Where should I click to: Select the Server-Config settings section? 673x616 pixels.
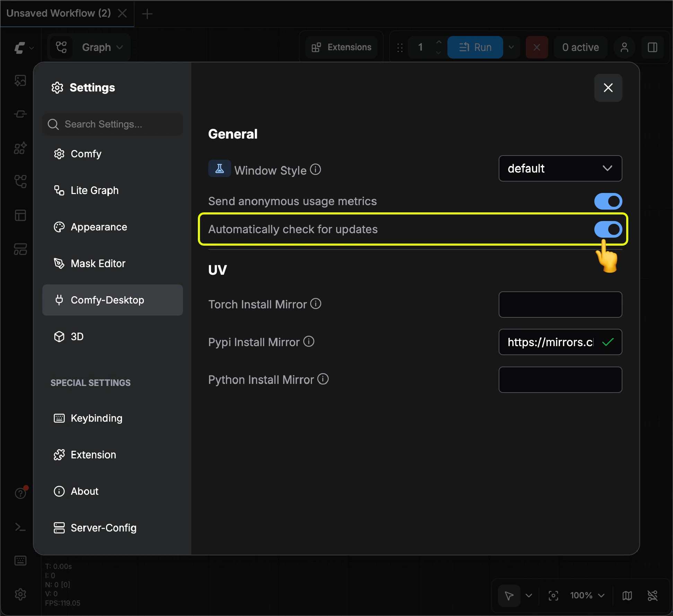pyautogui.click(x=104, y=528)
